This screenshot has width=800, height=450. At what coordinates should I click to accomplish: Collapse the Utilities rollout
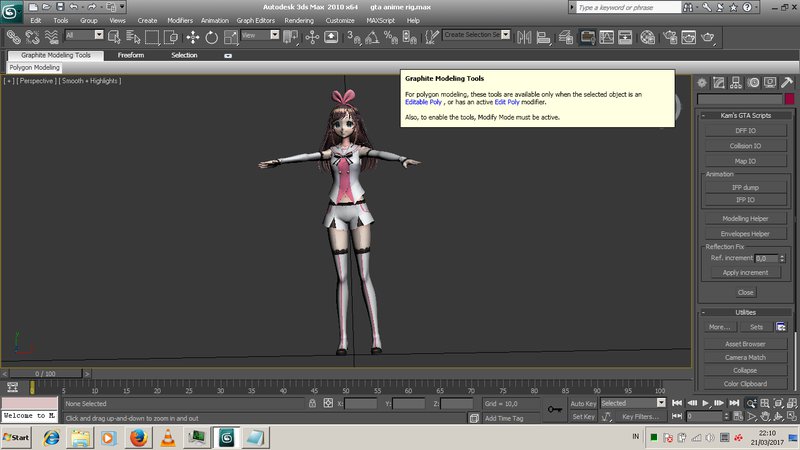pos(745,312)
